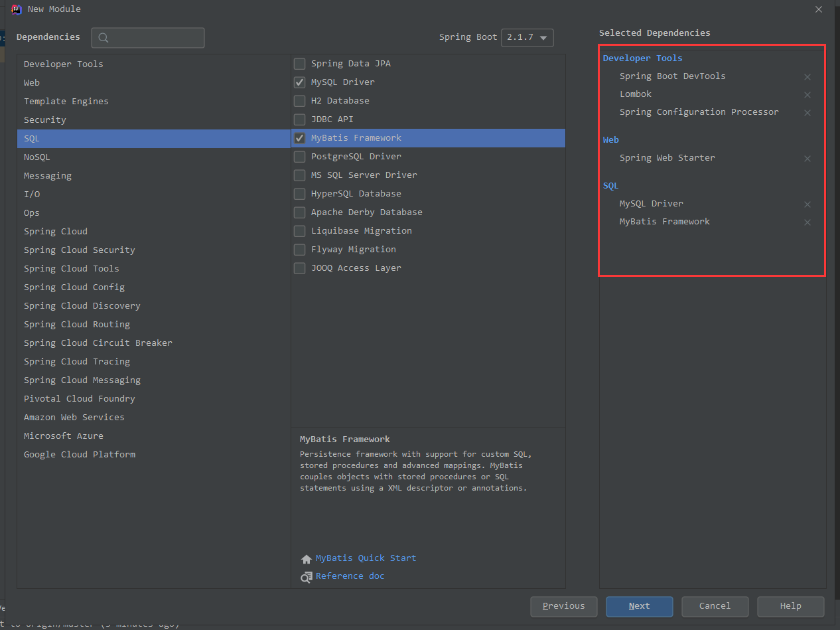Select the Spring Cloud Security category
The width and height of the screenshot is (840, 630).
click(154, 250)
